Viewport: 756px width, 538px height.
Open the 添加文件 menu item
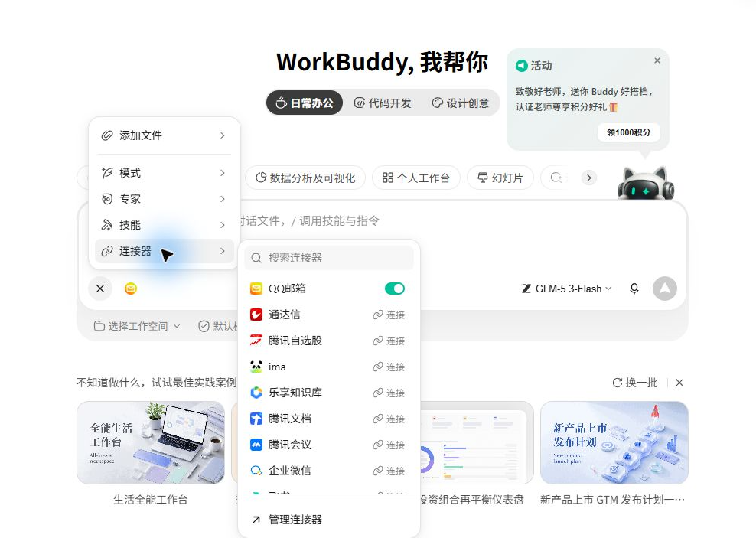point(165,135)
